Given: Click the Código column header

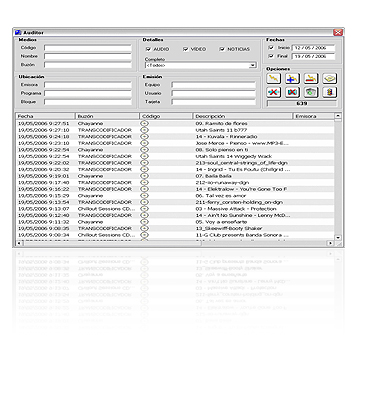Looking at the screenshot, I should [x=166, y=116].
